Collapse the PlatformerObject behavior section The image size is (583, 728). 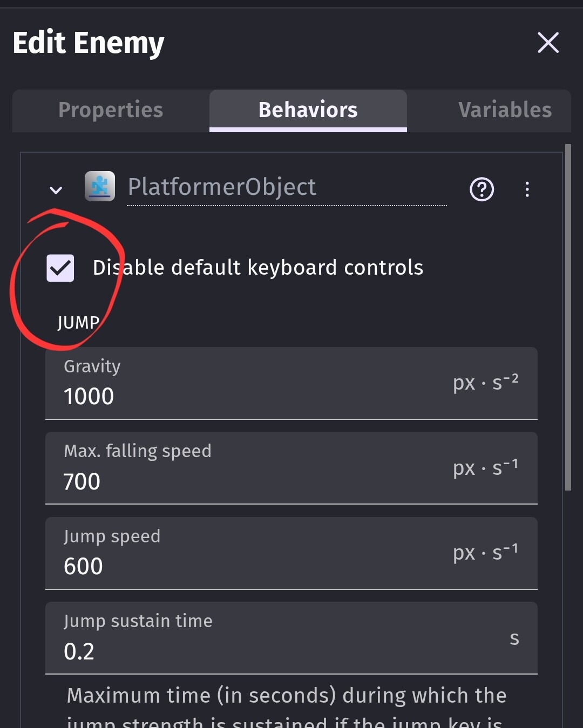point(56,190)
